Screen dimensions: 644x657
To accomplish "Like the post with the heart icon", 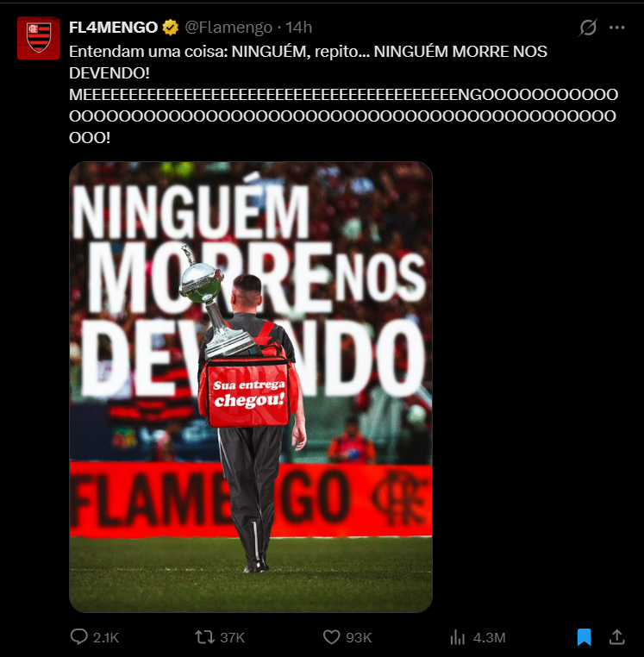I will 331,637.
